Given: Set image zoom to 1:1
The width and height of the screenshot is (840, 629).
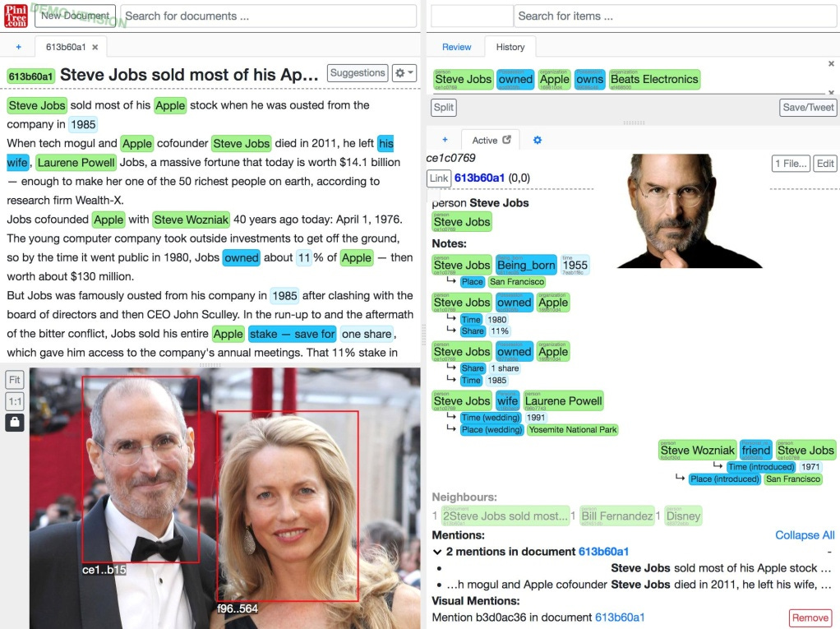Looking at the screenshot, I should coord(15,401).
